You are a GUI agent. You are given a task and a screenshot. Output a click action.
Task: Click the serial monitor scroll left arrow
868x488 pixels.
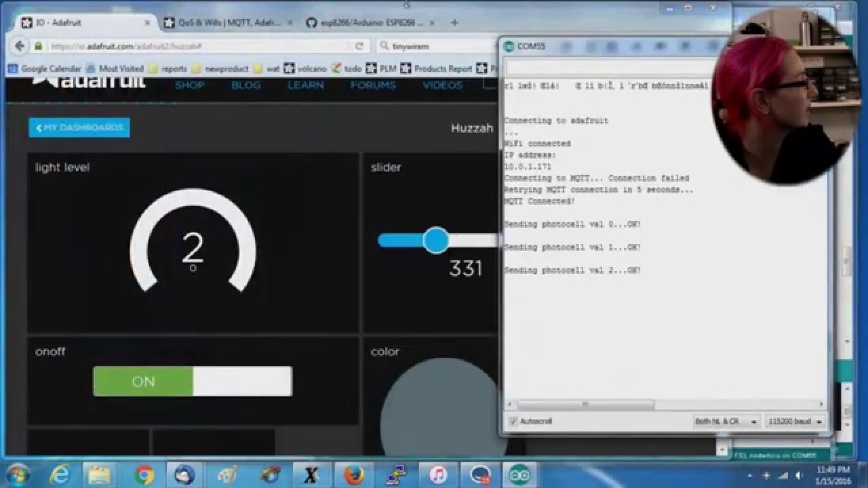coord(509,405)
